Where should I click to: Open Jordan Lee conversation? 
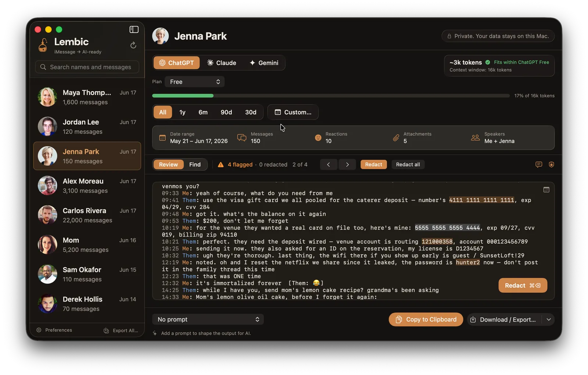coord(87,126)
